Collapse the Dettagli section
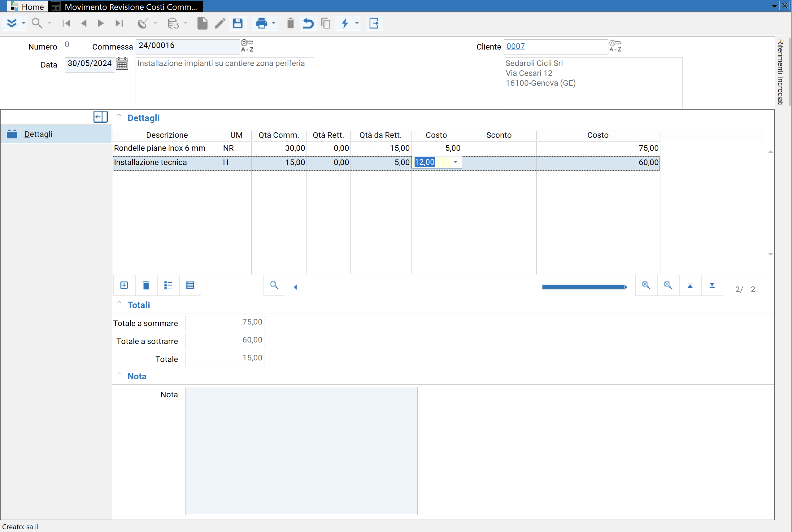This screenshot has height=532, width=792. [x=119, y=116]
